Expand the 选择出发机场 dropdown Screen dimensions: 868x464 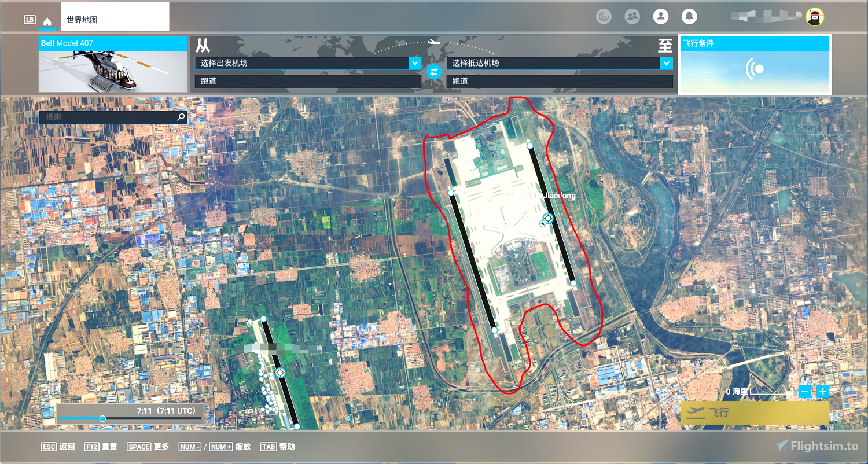pos(414,63)
